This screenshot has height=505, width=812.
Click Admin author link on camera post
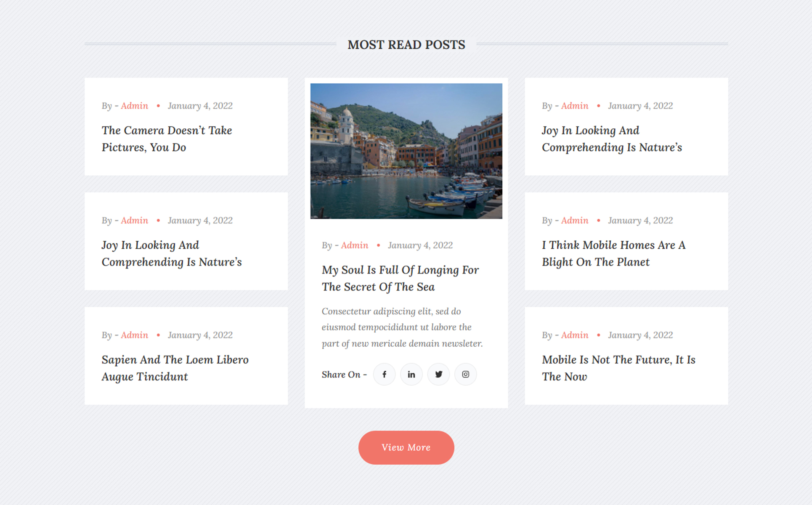pos(134,106)
